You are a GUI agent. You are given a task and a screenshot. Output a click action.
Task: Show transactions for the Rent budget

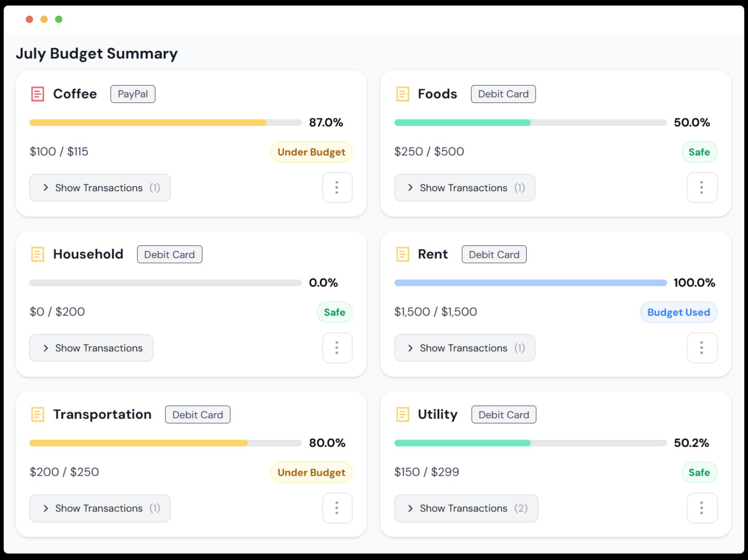464,348
